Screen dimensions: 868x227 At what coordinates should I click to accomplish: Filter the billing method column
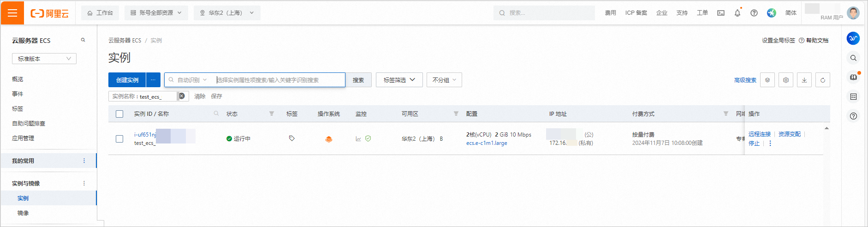pyautogui.click(x=726, y=113)
